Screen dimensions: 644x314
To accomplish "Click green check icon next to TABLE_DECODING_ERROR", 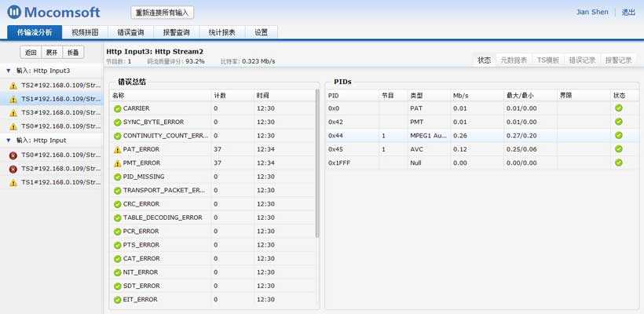I will 118,218.
